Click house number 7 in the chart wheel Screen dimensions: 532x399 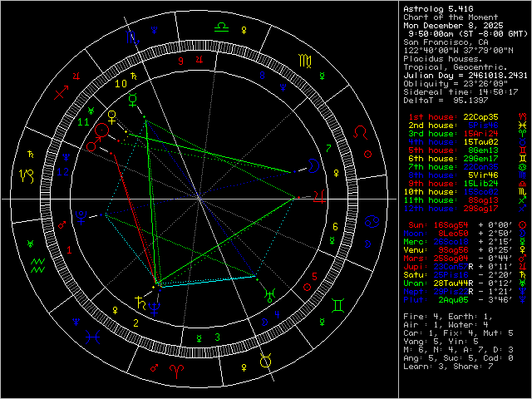tap(328, 148)
